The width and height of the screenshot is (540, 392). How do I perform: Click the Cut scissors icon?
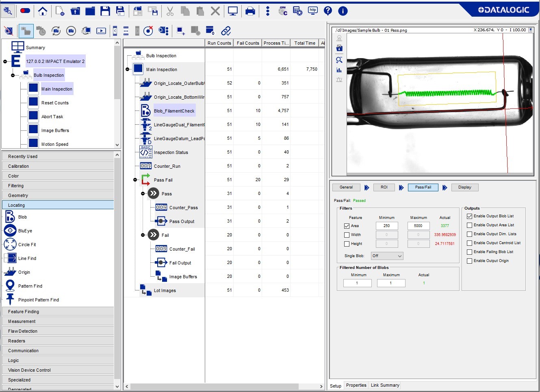point(170,11)
